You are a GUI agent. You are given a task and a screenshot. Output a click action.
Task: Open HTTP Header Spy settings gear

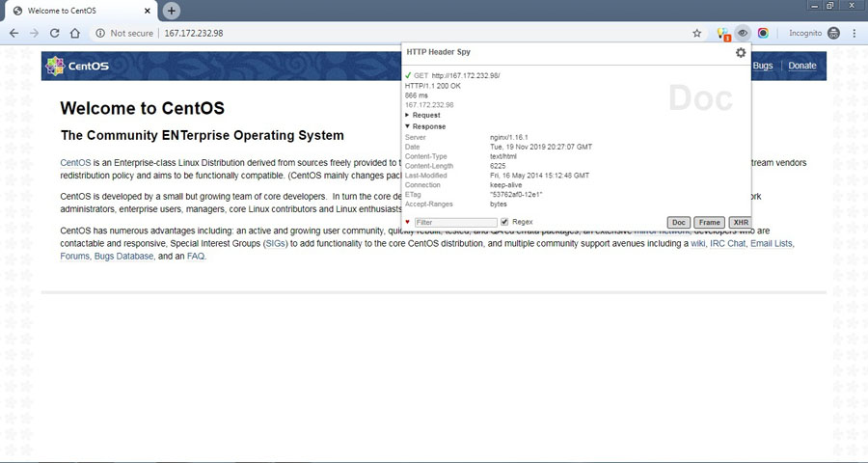pyautogui.click(x=740, y=53)
